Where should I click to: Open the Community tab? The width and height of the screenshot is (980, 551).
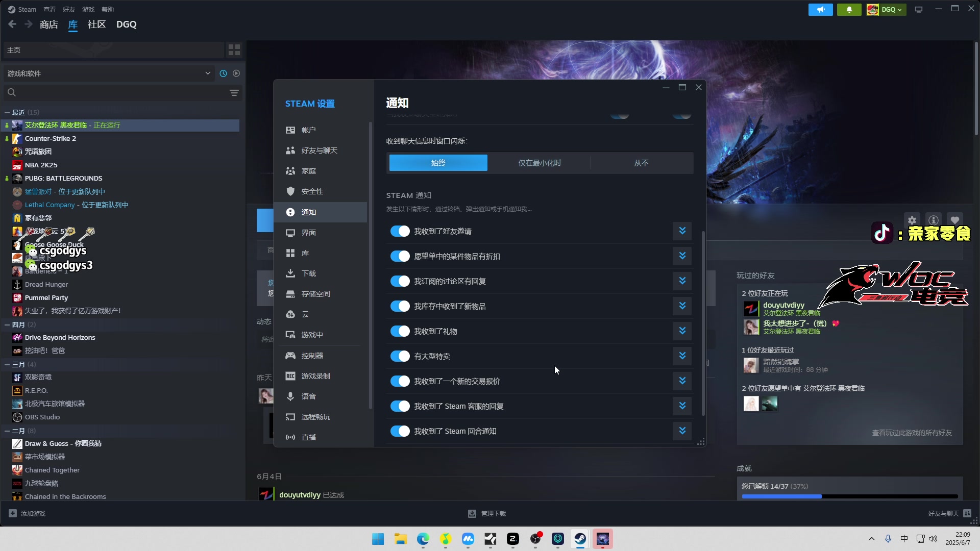pyautogui.click(x=96, y=24)
